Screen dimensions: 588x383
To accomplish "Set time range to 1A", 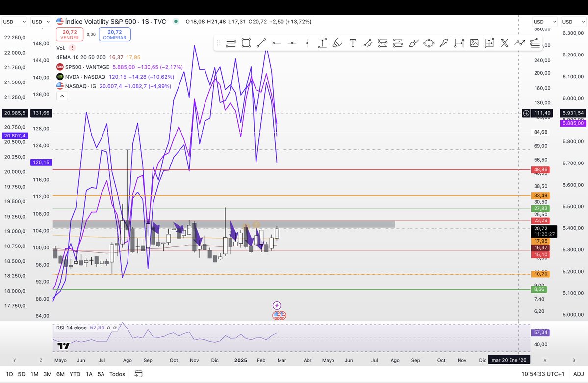I will [x=89, y=374].
